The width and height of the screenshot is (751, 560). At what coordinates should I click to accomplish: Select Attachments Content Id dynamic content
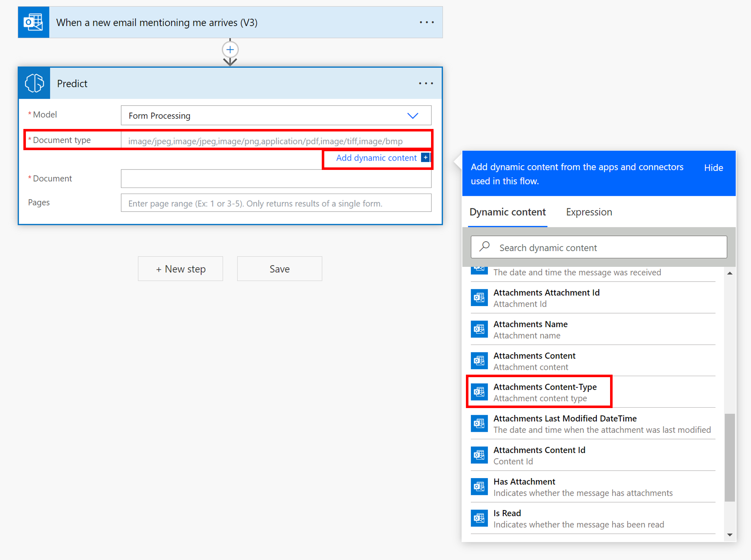point(593,455)
